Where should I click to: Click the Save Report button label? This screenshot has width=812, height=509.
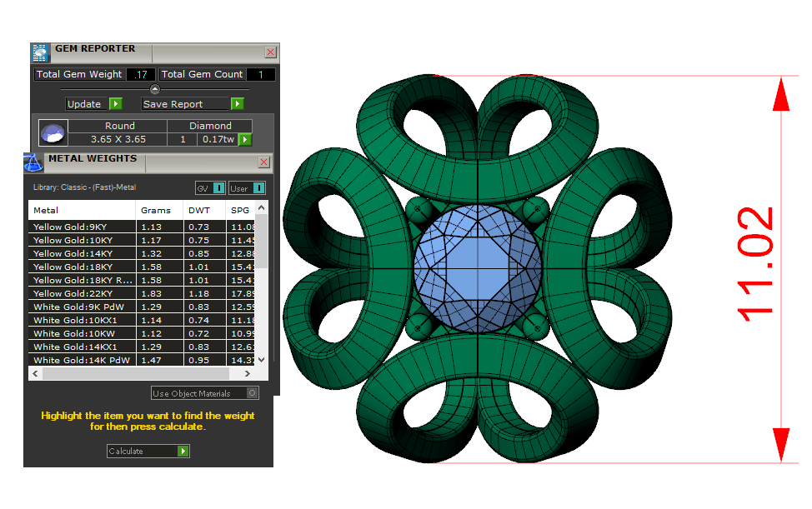click(x=173, y=104)
